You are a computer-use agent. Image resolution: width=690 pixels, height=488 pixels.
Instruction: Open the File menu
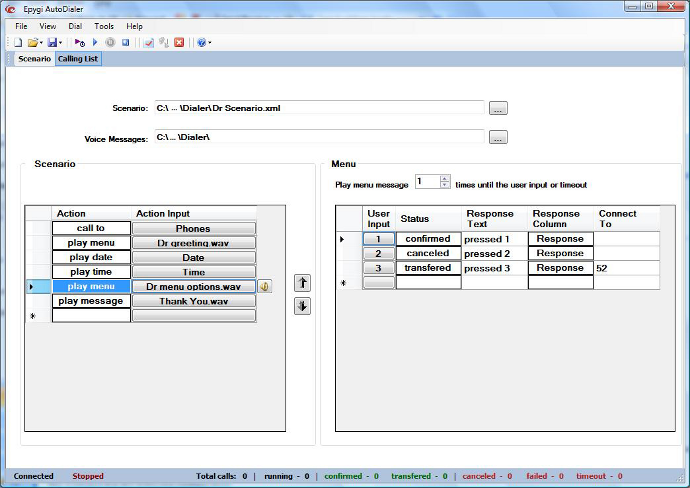click(x=21, y=26)
